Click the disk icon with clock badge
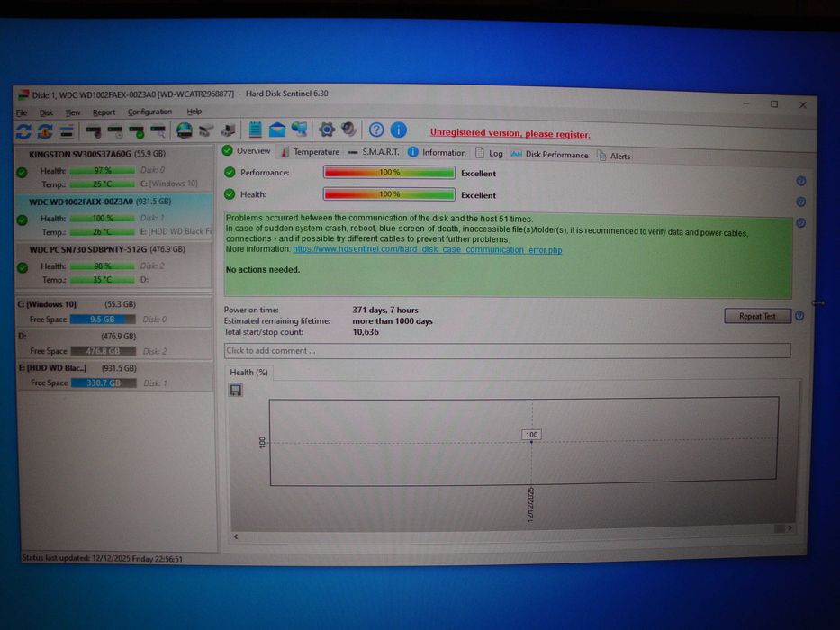The width and height of the screenshot is (840, 630). point(115,130)
